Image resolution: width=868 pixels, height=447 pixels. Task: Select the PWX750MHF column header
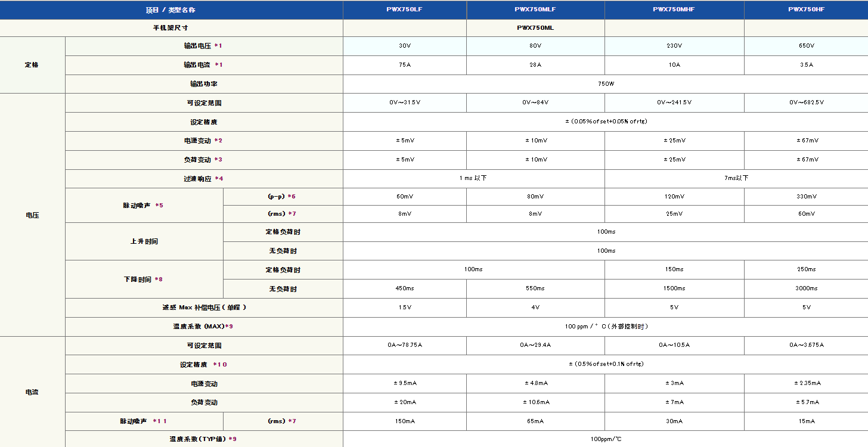click(674, 10)
